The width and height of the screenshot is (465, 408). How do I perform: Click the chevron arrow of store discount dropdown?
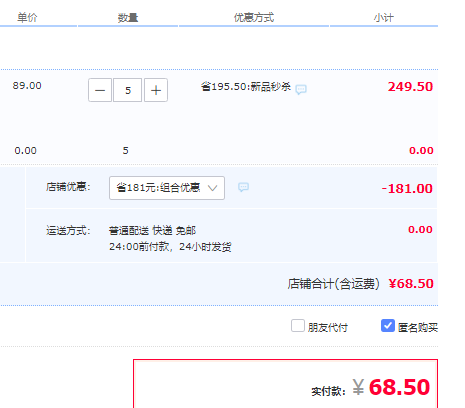pyautogui.click(x=212, y=188)
